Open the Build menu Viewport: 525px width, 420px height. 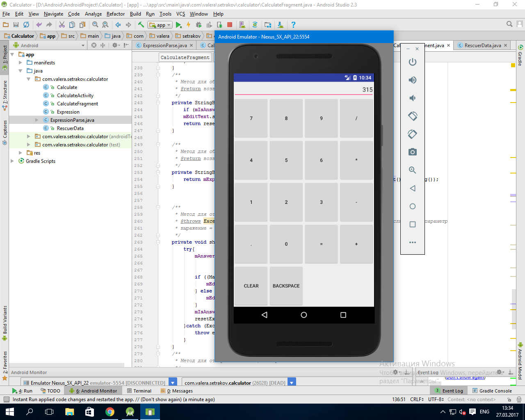click(135, 14)
